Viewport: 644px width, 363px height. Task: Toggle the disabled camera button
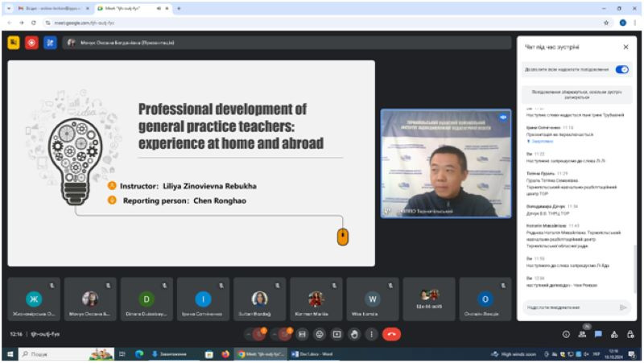pos(284,334)
